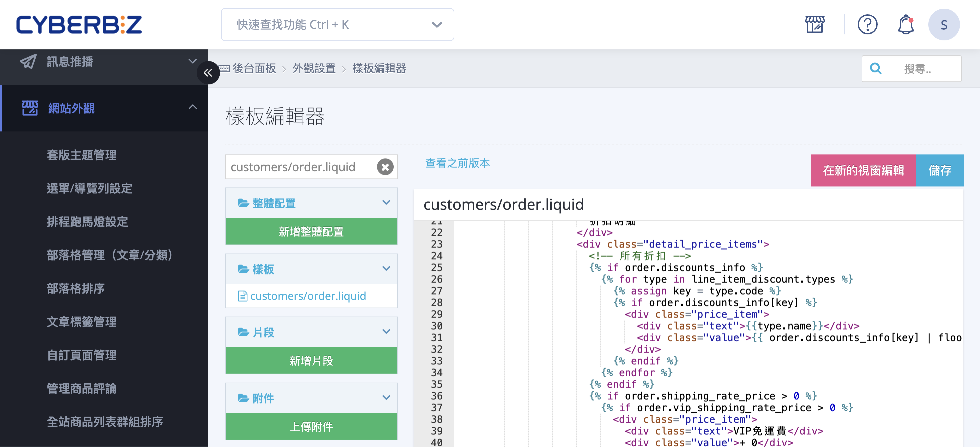Screen dimensions: 980x447
Task: Clear the template filter with X icon
Action: click(385, 167)
